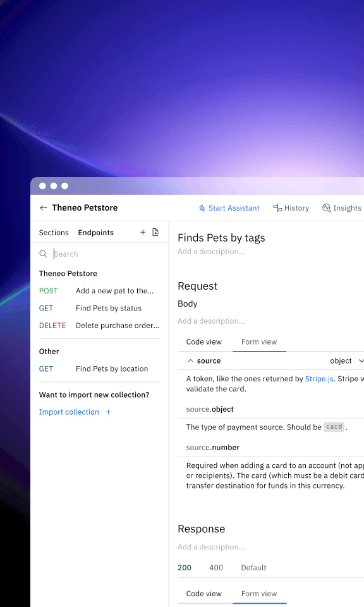Select Code view tab under Request body
This screenshot has height=607, width=364.
point(204,342)
